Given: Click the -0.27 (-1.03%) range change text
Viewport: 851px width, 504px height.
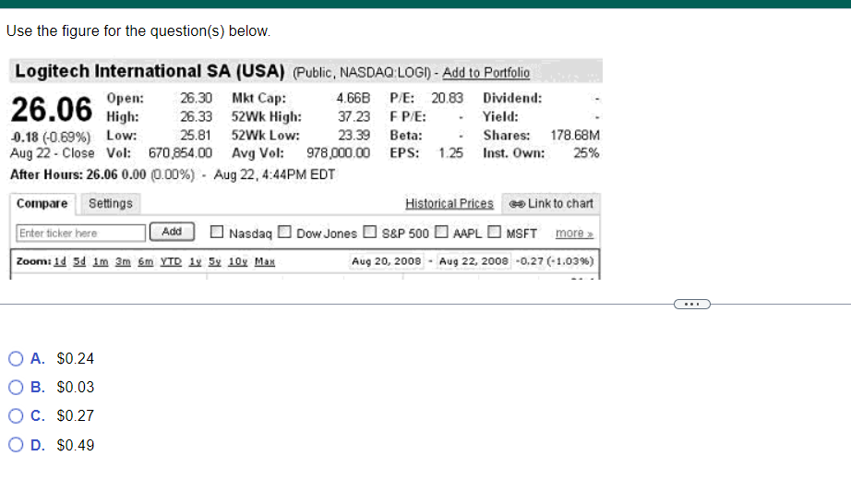Looking at the screenshot, I should [x=554, y=261].
